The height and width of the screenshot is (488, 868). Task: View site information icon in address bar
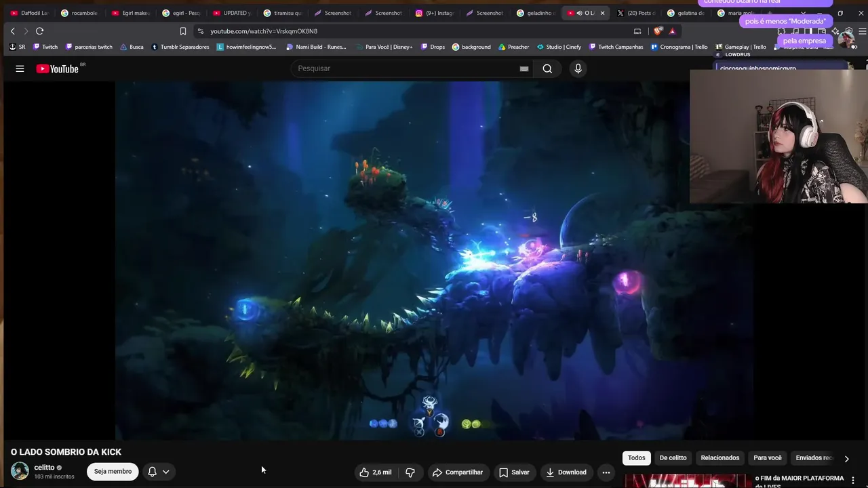200,31
